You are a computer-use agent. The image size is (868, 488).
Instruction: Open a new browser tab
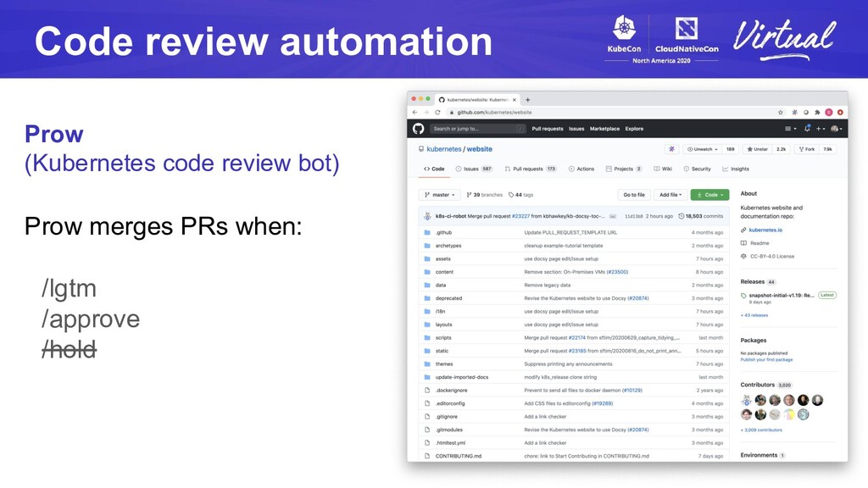pyautogui.click(x=527, y=100)
